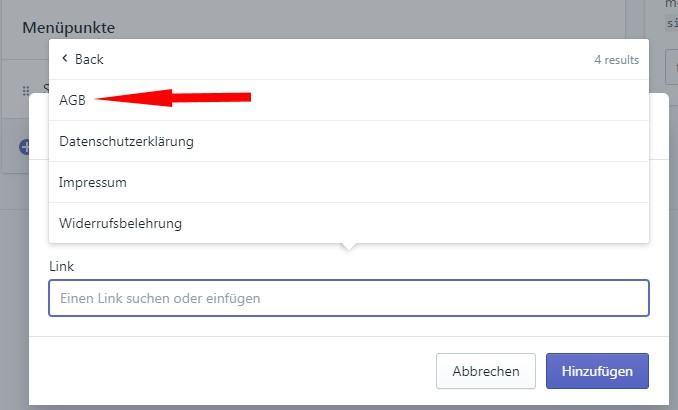Click the Menüpunkte section heading

(69, 28)
